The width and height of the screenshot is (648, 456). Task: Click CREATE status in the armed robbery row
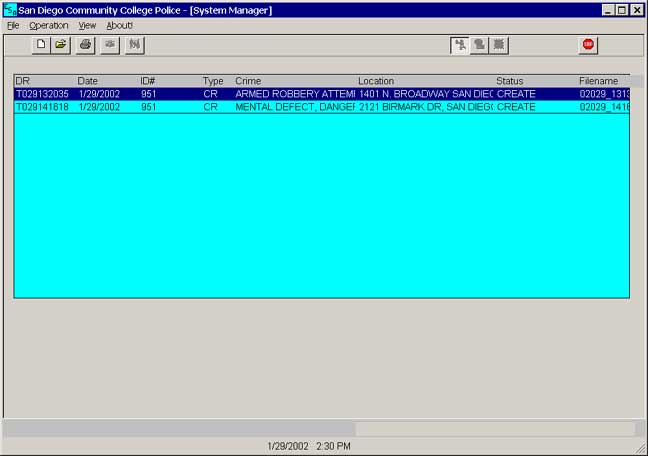click(x=516, y=94)
